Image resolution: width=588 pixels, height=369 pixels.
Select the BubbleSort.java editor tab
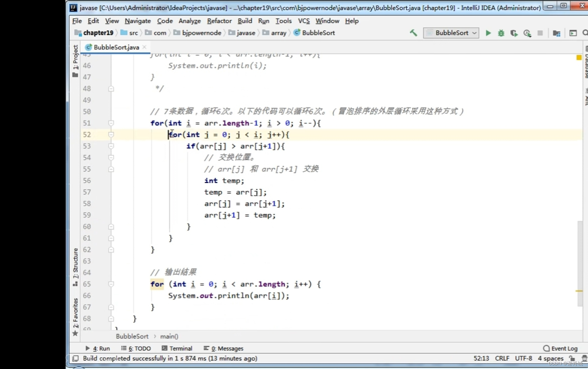point(116,47)
